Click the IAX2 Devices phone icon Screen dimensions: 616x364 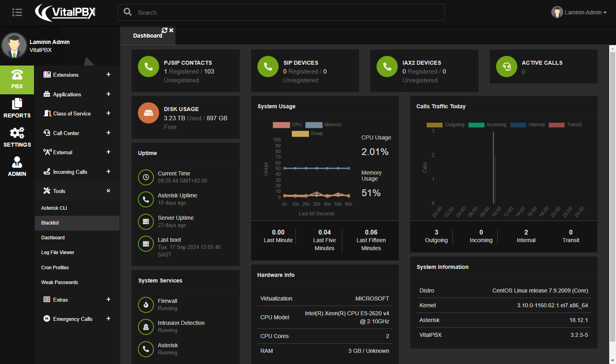[387, 66]
